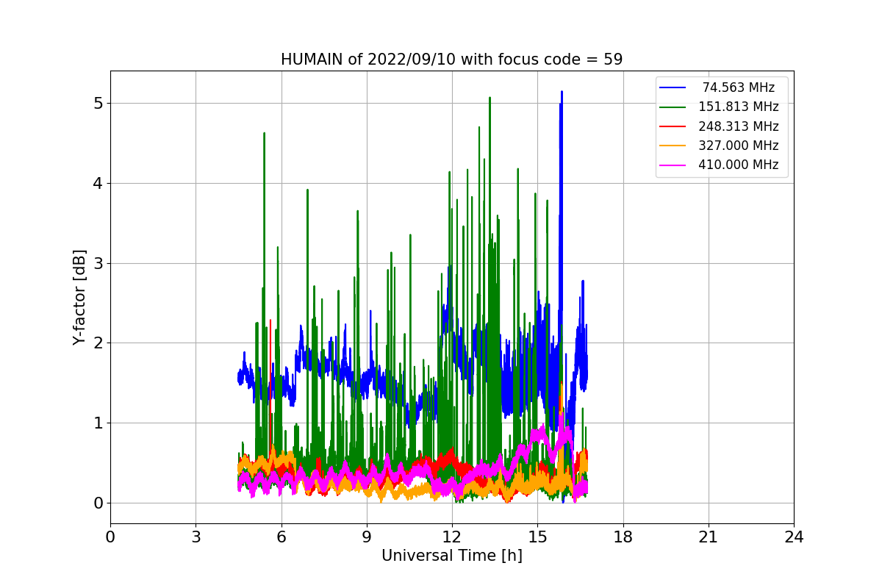
Task: Click x-axis tick label 3
Action: point(196,537)
